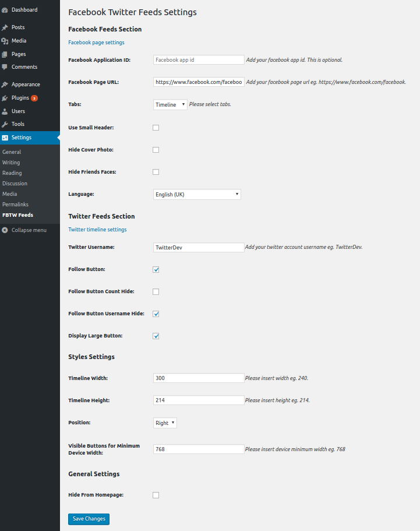The height and width of the screenshot is (531, 420).
Task: Click 'Please select tabs.' hint text
Action: (210, 104)
